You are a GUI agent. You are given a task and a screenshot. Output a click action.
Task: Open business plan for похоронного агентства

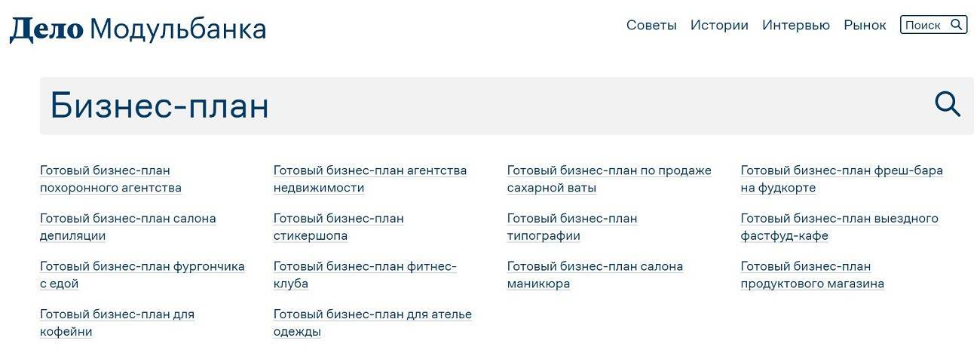111,179
